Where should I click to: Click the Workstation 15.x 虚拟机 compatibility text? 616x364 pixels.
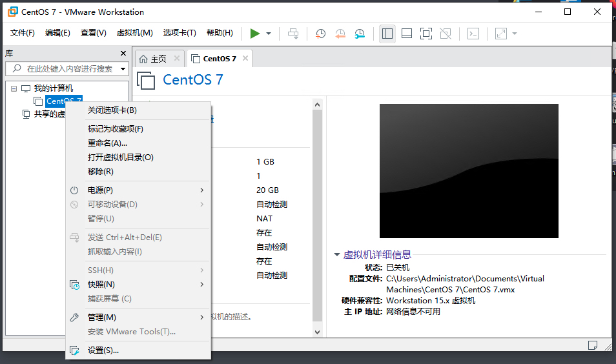pyautogui.click(x=431, y=300)
